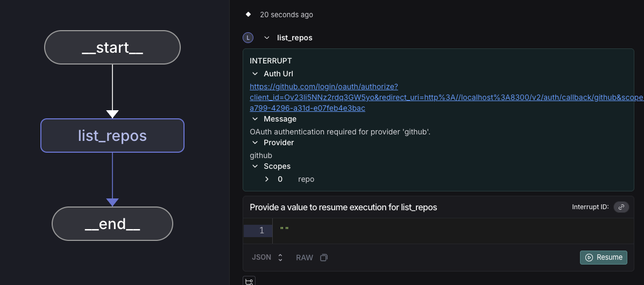Copy the resume value with copy icon

(x=324, y=258)
